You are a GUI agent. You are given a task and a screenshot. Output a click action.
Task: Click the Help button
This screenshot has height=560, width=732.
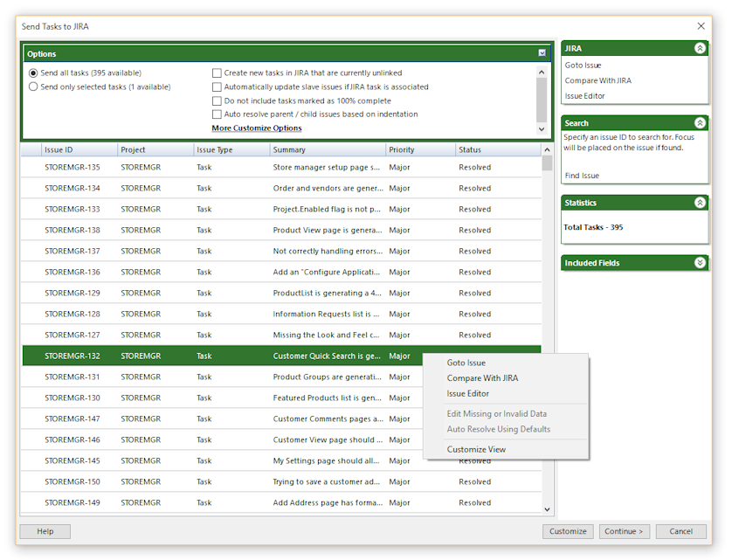point(45,531)
